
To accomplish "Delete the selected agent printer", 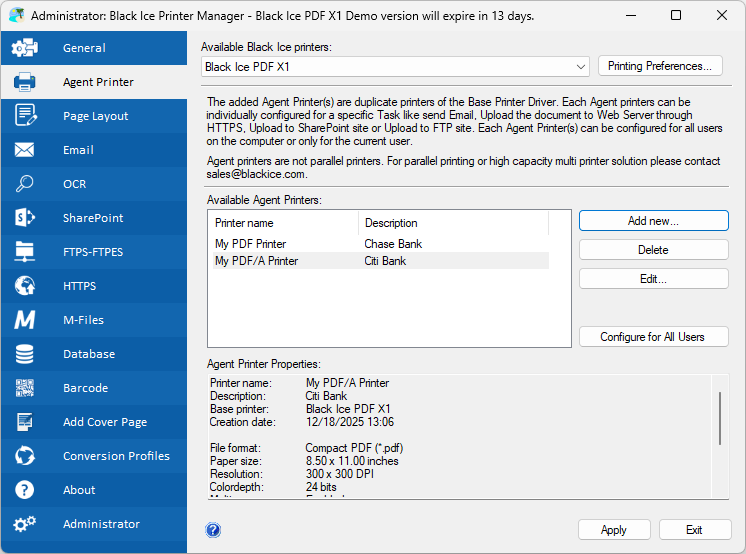I will pyautogui.click(x=653, y=250).
